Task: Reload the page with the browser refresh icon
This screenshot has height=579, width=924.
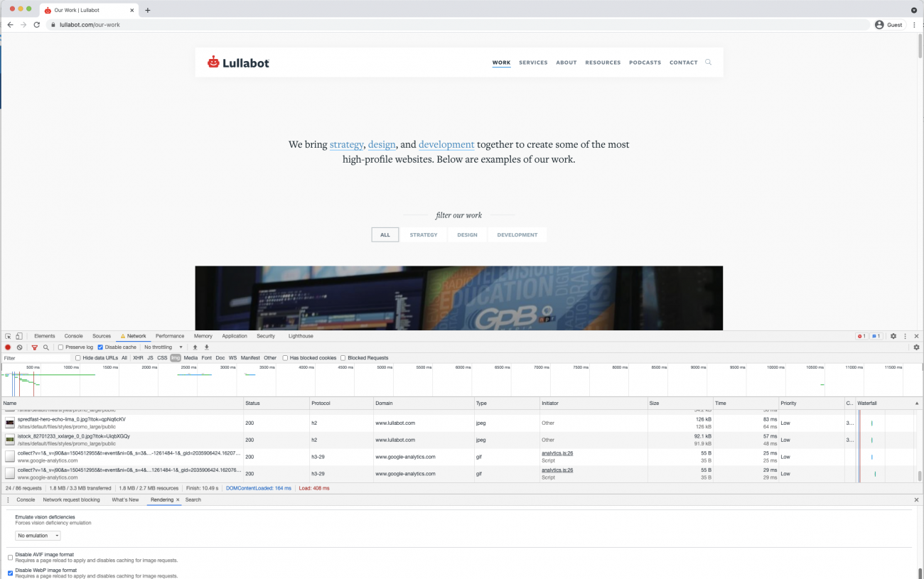Action: tap(37, 25)
